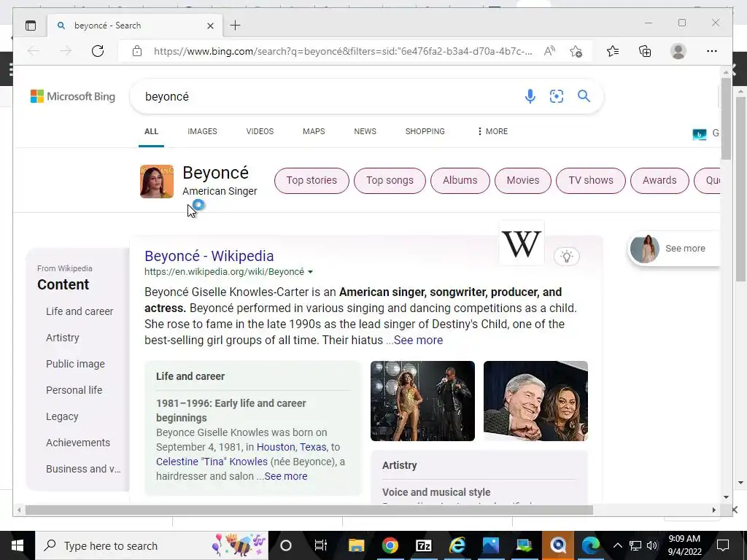This screenshot has height=560, width=747.
Task: Close the beyoncé - Search tab
Action: [210, 26]
